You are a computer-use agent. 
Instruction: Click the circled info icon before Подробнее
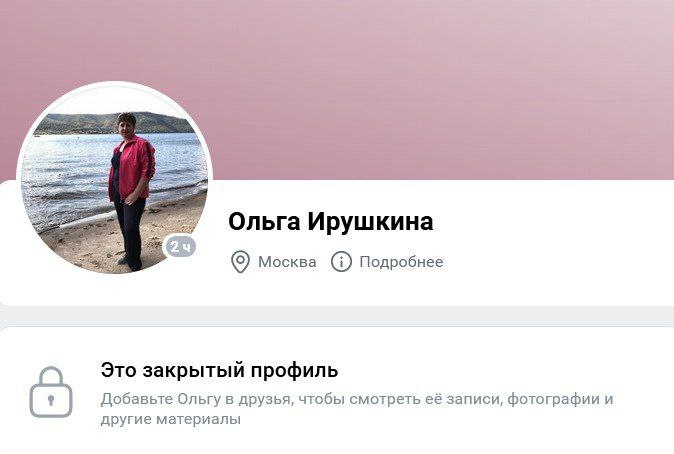pyautogui.click(x=341, y=261)
